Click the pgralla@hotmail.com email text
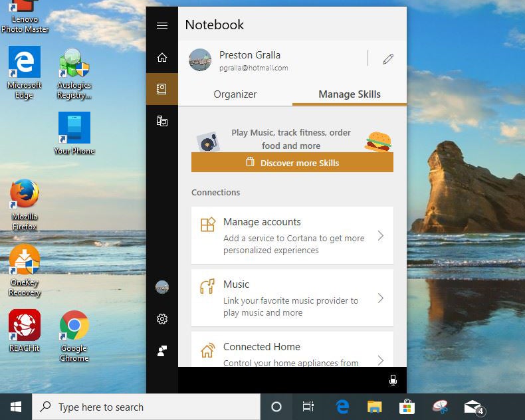Screen dimensions: 525x420 point(253,68)
